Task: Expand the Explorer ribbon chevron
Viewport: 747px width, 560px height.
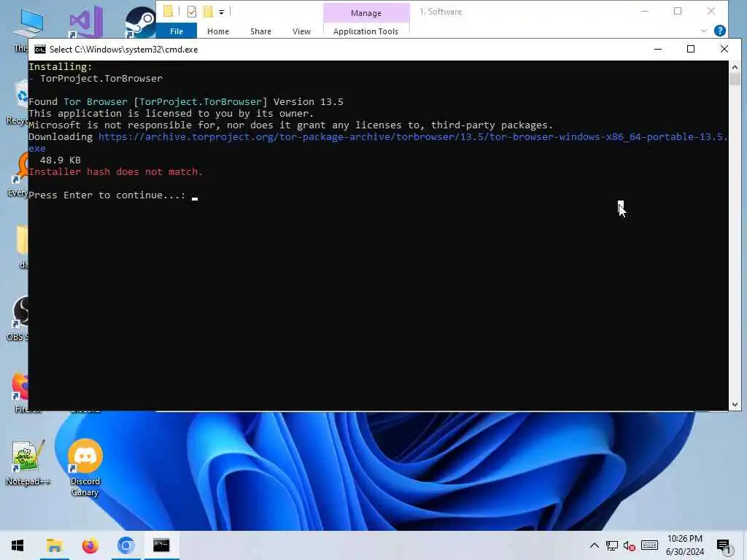Action: 704,31
